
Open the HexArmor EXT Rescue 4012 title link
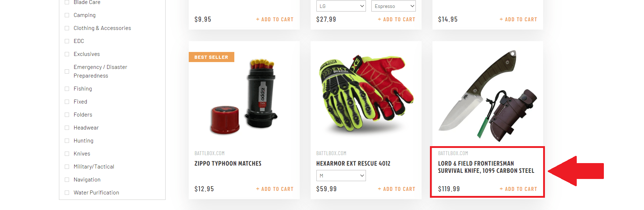[x=353, y=163]
